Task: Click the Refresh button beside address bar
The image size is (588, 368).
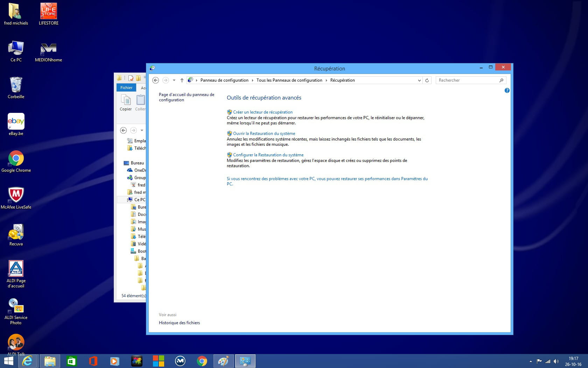Action: click(x=427, y=80)
